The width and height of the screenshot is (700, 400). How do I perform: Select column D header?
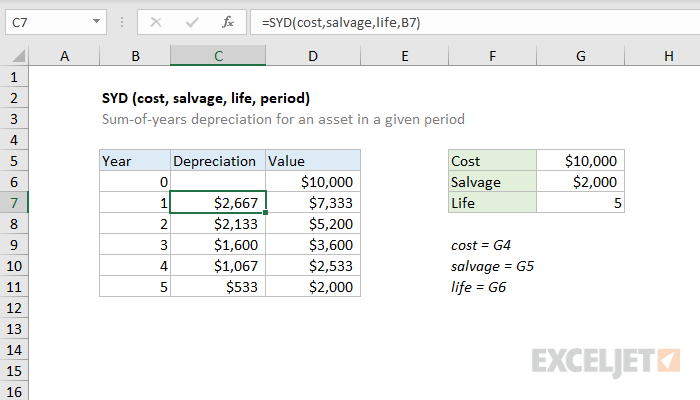pyautogui.click(x=313, y=56)
